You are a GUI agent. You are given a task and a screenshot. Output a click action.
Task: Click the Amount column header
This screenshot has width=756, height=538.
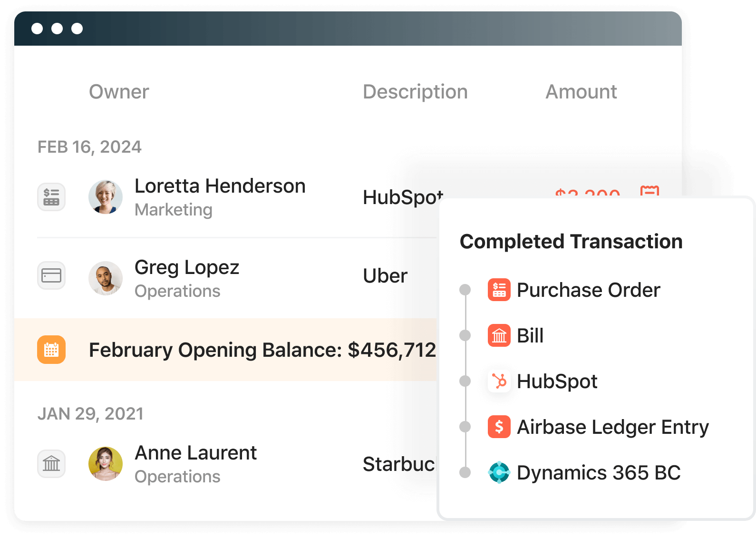(x=581, y=92)
